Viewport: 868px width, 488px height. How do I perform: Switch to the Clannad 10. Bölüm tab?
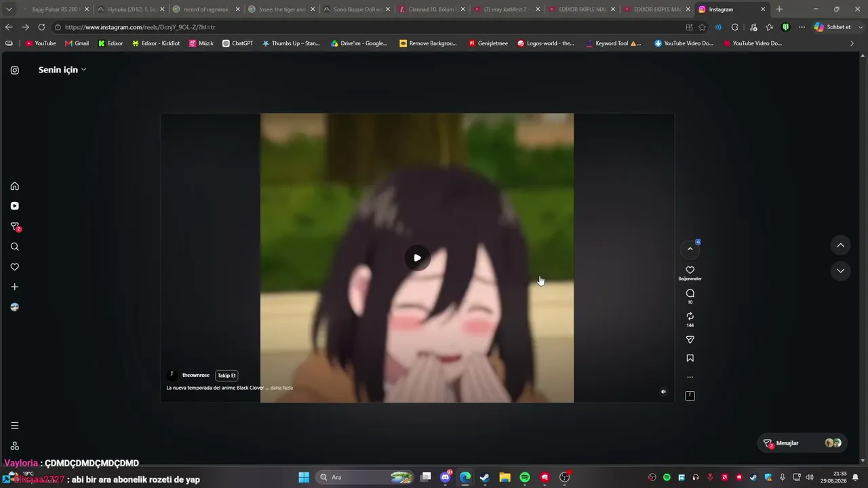coord(432,9)
